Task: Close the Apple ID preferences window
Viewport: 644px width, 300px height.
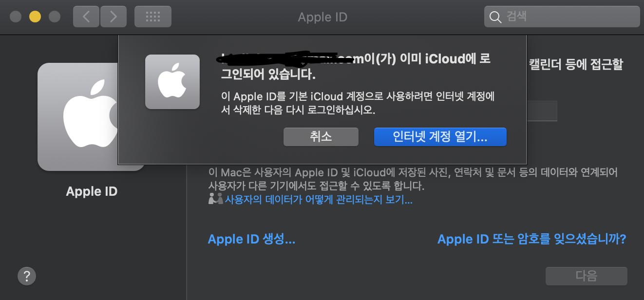Action: click(x=16, y=17)
